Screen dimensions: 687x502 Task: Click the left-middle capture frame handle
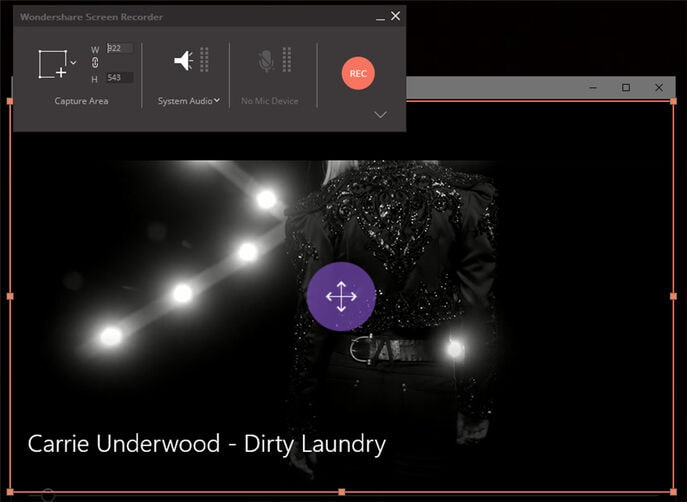(10, 297)
